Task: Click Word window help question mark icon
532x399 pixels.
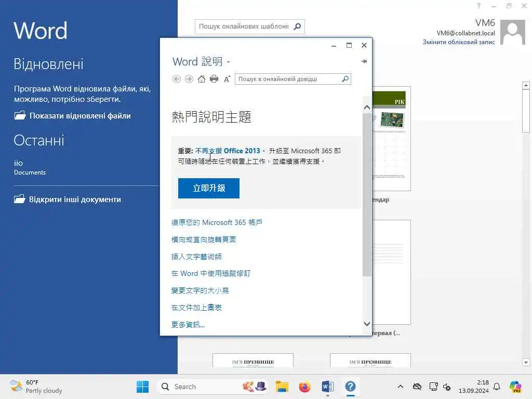Action: 478,6
